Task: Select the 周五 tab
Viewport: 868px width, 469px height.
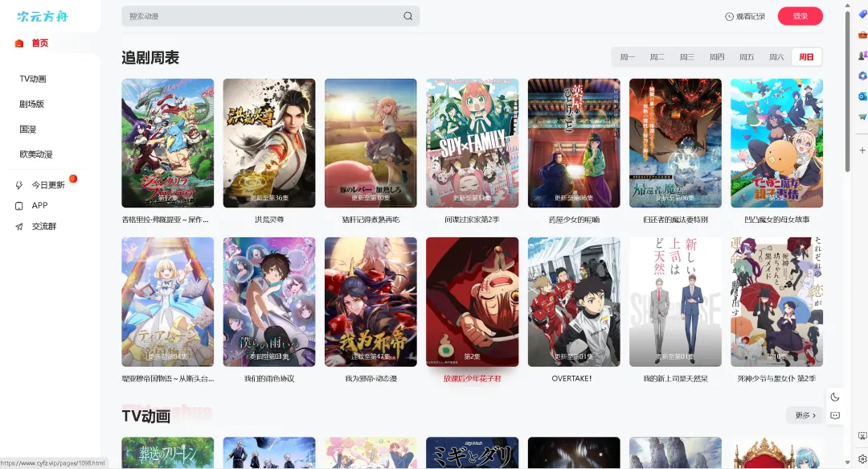Action: click(747, 57)
